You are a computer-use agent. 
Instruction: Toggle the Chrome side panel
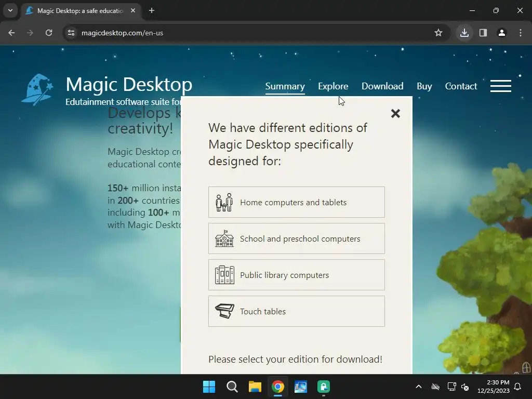point(483,33)
